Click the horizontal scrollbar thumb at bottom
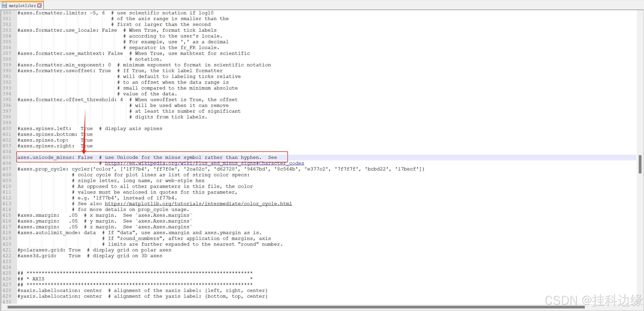The height and width of the screenshot is (311, 644). [x=296, y=307]
